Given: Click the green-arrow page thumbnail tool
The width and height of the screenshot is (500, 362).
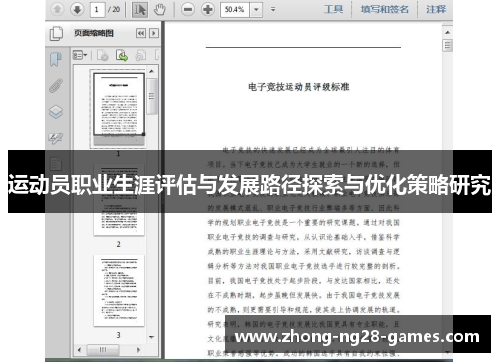Looking at the screenshot, I should click(x=122, y=55).
